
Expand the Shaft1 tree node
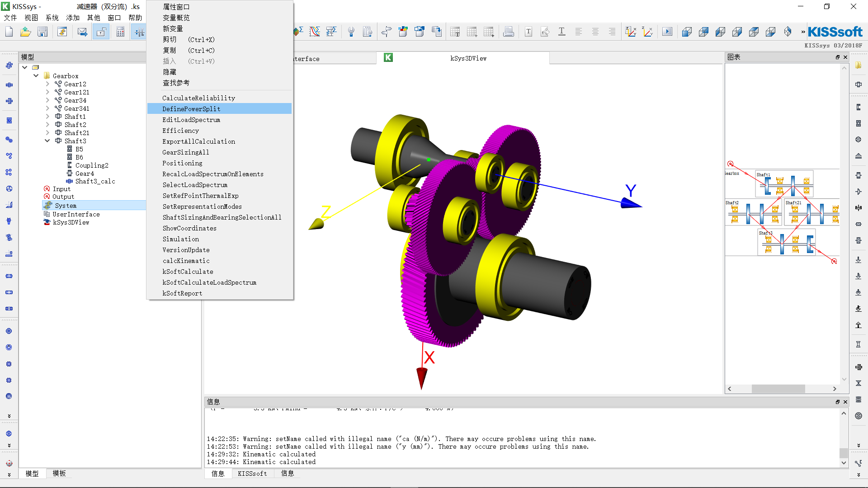47,117
